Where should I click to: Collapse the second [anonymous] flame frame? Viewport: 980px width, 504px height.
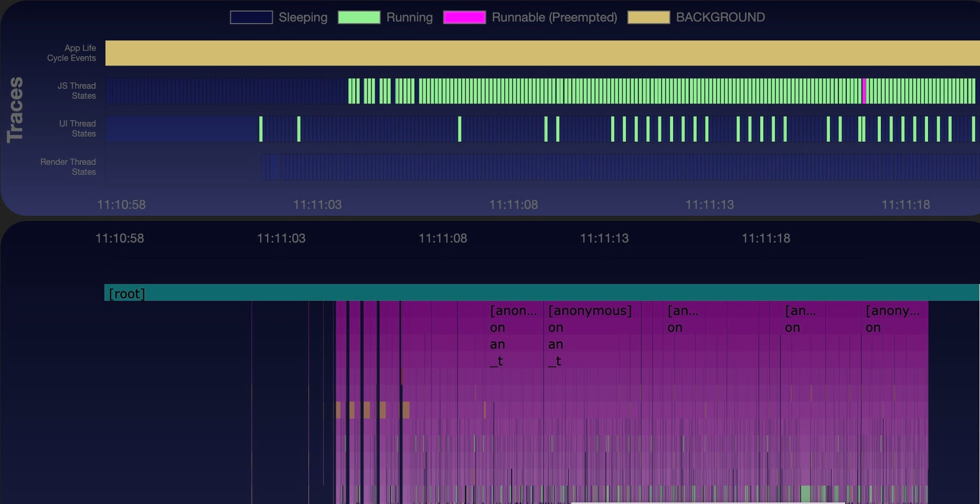click(589, 310)
